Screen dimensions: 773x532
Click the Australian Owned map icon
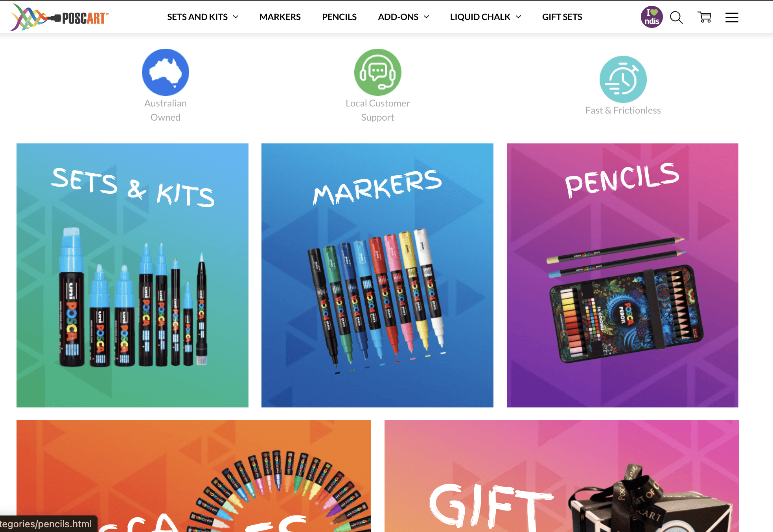166,72
